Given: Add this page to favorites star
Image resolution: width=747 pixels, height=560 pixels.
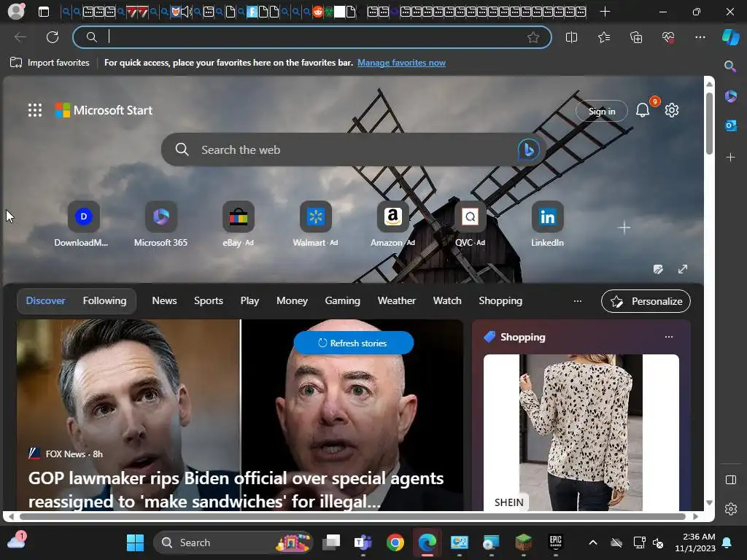Looking at the screenshot, I should (x=533, y=37).
